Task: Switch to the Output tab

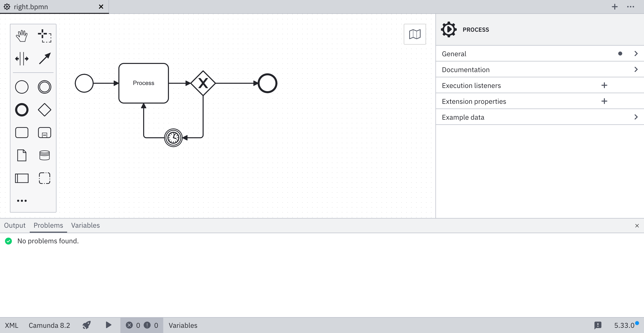Action: click(x=15, y=225)
